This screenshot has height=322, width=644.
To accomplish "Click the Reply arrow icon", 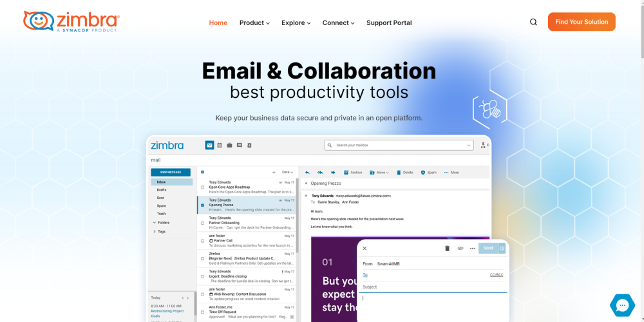I will (x=307, y=173).
